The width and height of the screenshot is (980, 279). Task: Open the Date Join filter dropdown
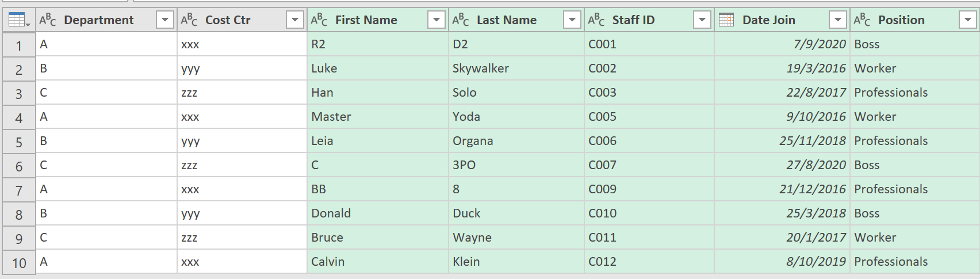pyautogui.click(x=838, y=20)
